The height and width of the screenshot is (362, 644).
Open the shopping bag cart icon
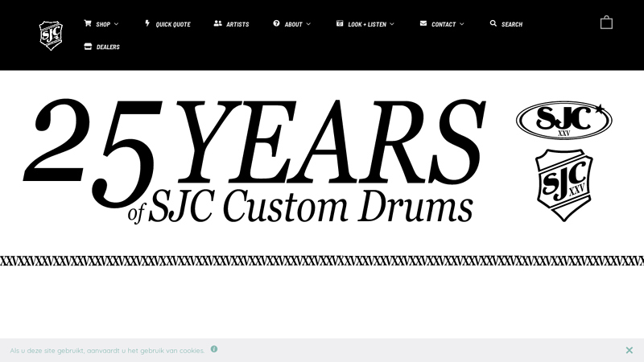pyautogui.click(x=606, y=23)
